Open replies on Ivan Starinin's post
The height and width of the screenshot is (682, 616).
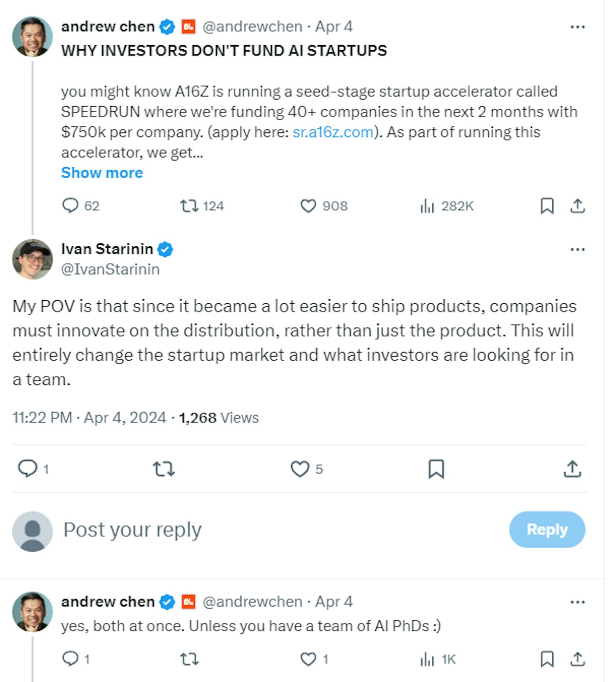tap(28, 469)
